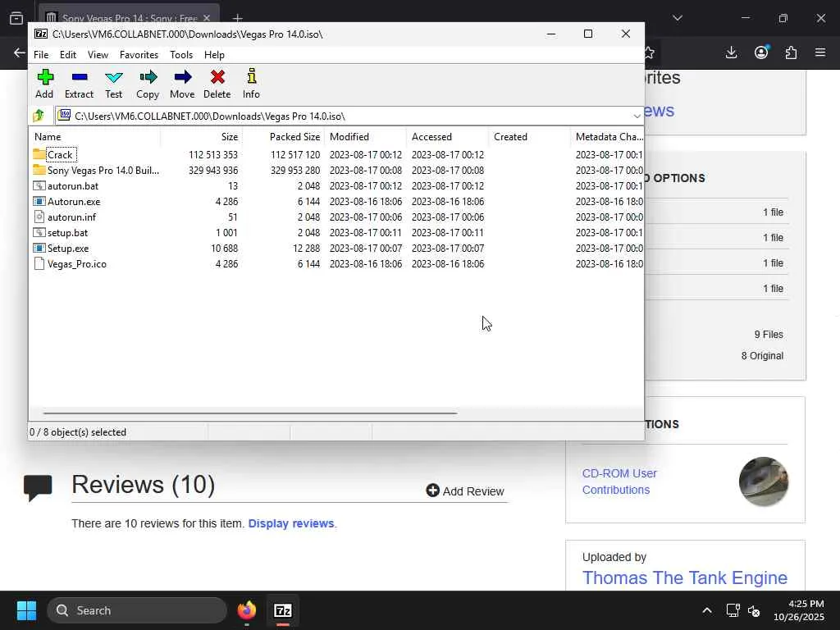Open the Firefox extensions puzzle icon
Image resolution: width=840 pixels, height=630 pixels.
click(x=791, y=52)
